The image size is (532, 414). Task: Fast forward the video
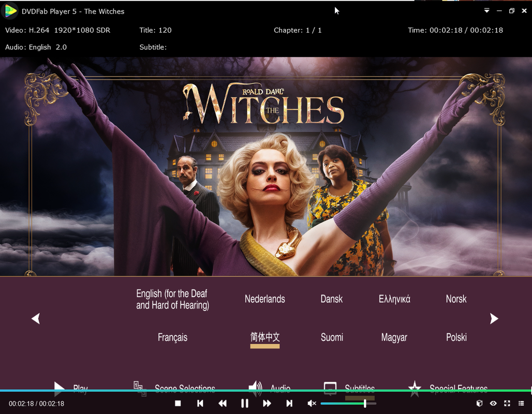coord(267,403)
